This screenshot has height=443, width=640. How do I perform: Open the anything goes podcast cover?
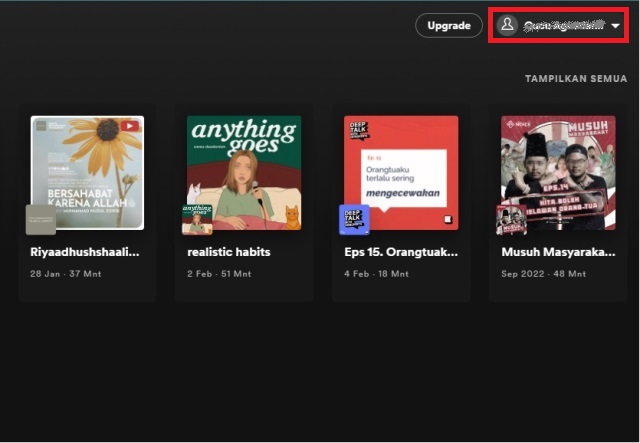coord(244,173)
